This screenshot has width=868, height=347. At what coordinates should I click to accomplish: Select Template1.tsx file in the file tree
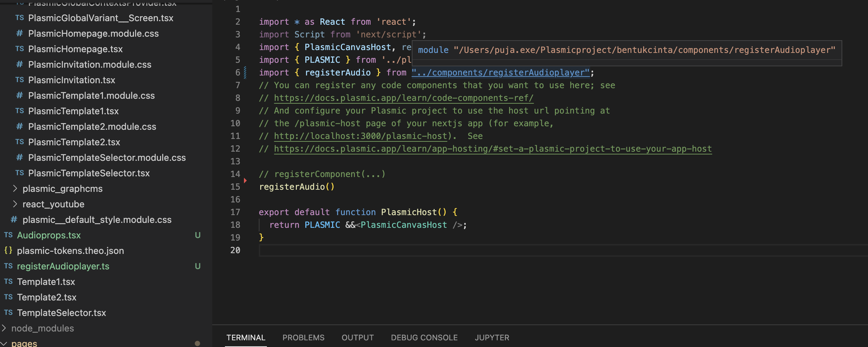tap(46, 282)
